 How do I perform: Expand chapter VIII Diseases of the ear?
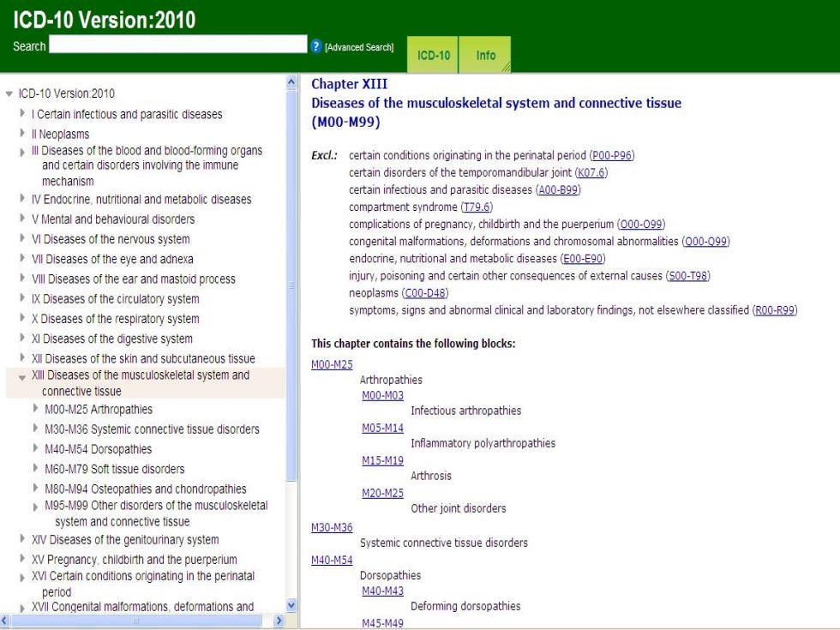[x=22, y=278]
